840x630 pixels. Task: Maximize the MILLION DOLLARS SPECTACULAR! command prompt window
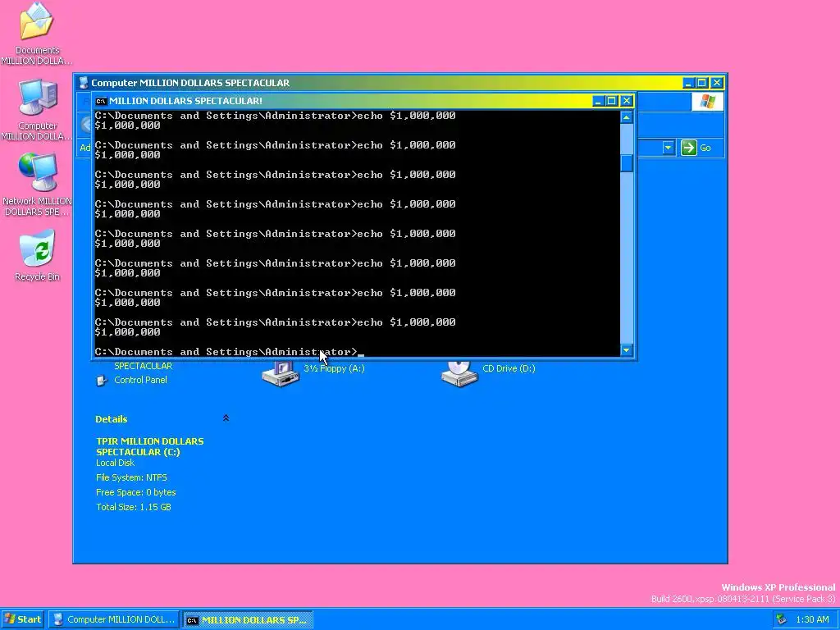[612, 101]
